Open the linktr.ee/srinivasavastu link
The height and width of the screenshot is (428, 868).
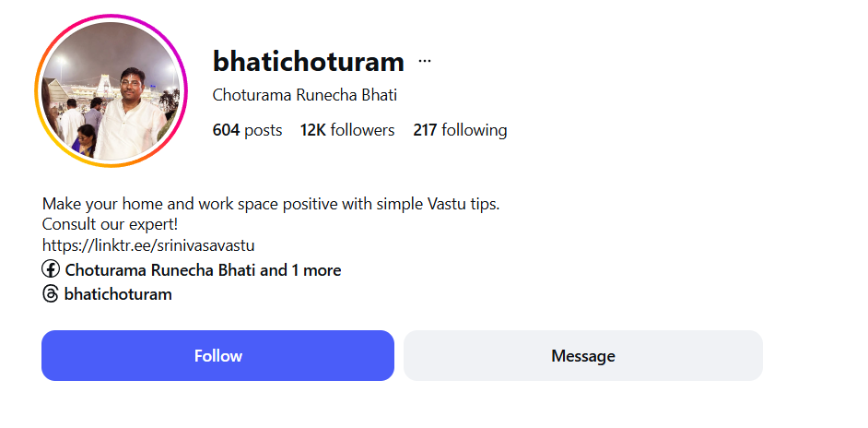click(x=148, y=245)
